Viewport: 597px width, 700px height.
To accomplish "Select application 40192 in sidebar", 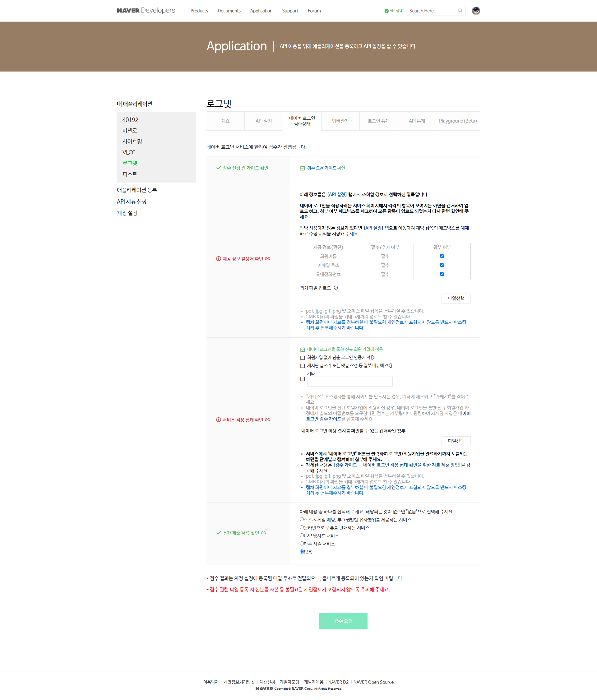I will [x=130, y=120].
